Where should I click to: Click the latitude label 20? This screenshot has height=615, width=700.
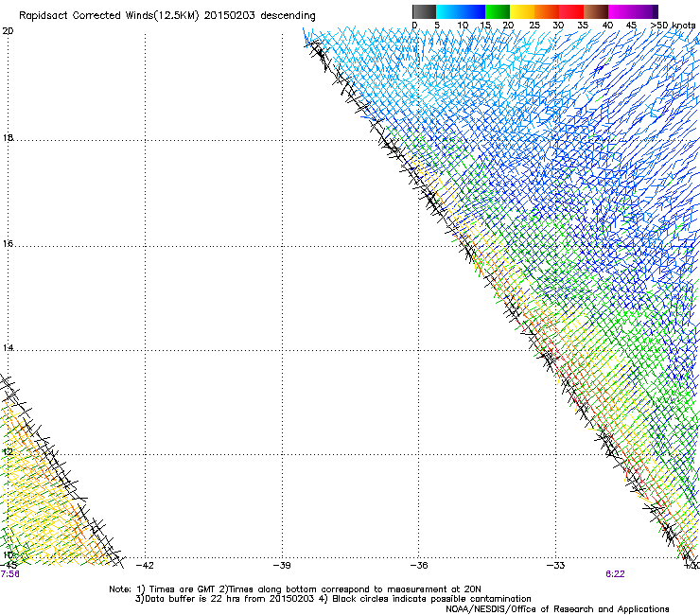click(x=8, y=31)
